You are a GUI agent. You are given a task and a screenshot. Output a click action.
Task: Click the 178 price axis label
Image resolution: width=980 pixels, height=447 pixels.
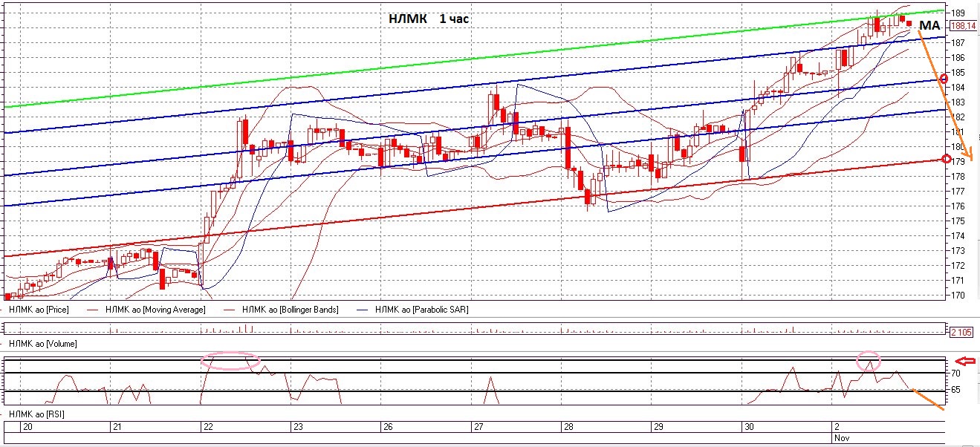(x=958, y=177)
